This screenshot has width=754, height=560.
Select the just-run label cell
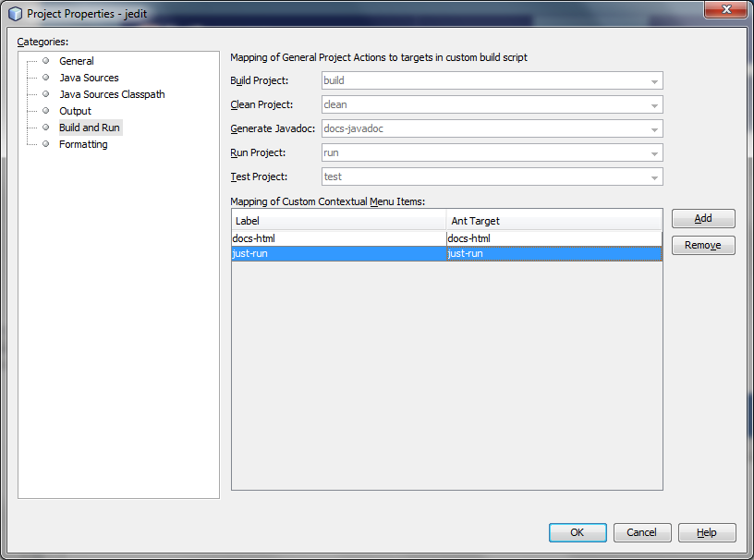tap(339, 253)
